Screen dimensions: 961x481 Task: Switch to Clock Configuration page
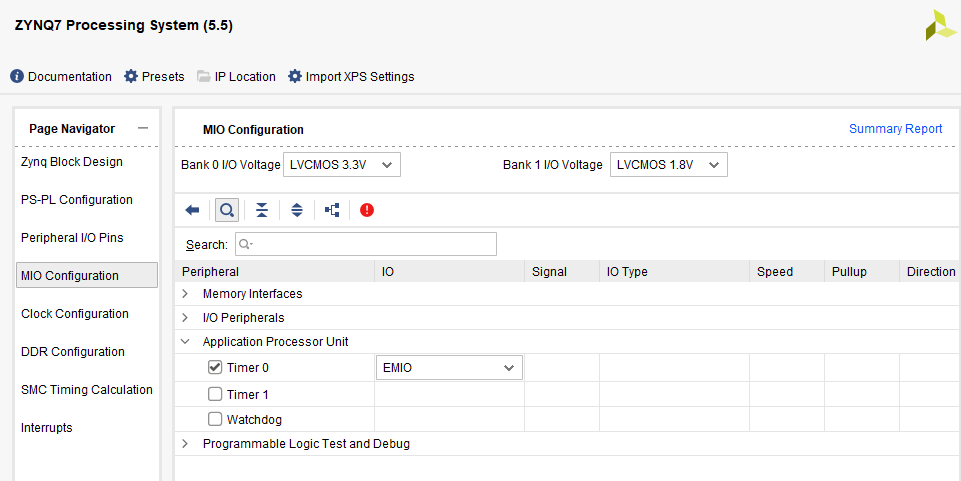75,314
